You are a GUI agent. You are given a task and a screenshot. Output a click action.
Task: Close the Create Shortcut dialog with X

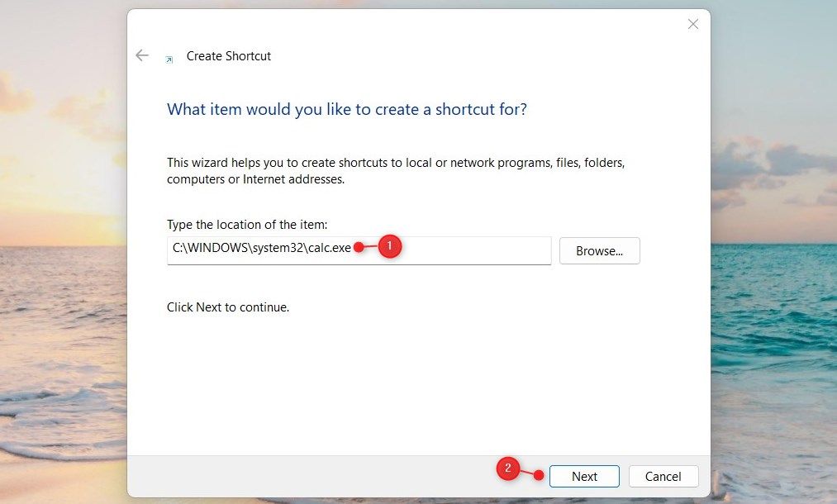coord(693,24)
